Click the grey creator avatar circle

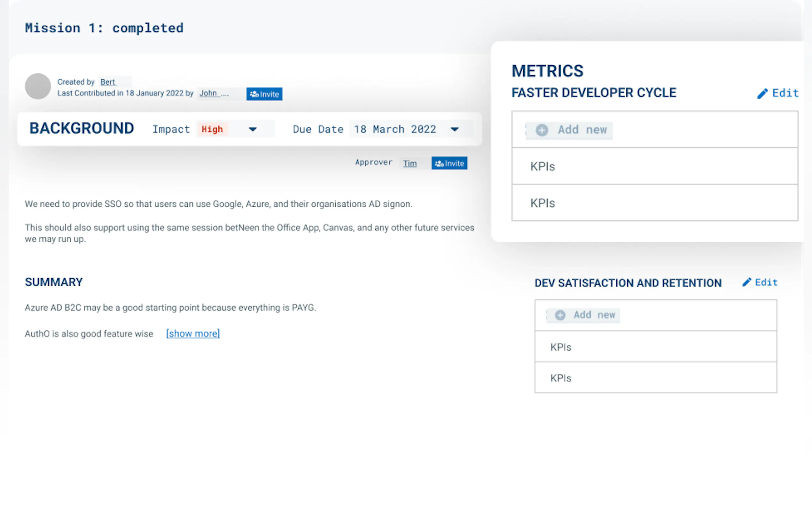38,86
